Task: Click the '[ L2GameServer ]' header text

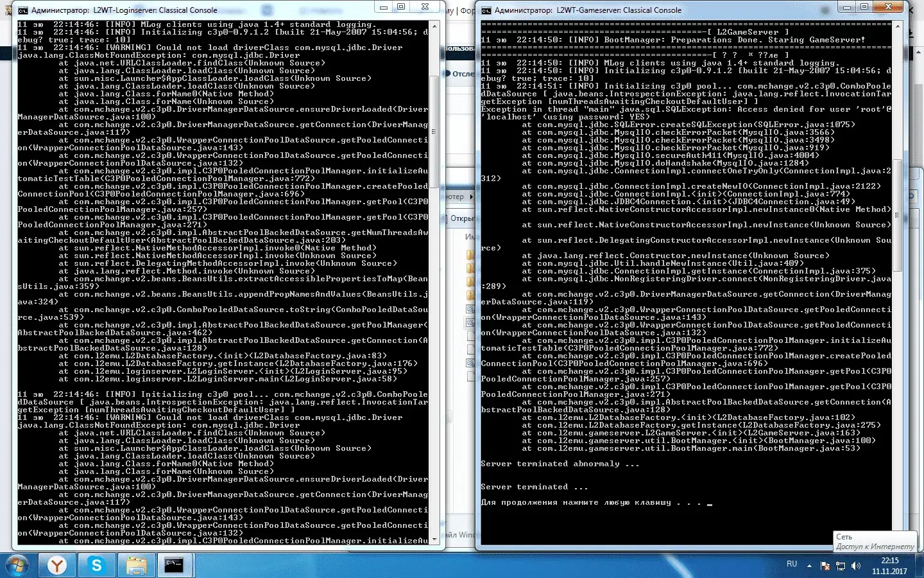Action: pyautogui.click(x=748, y=32)
